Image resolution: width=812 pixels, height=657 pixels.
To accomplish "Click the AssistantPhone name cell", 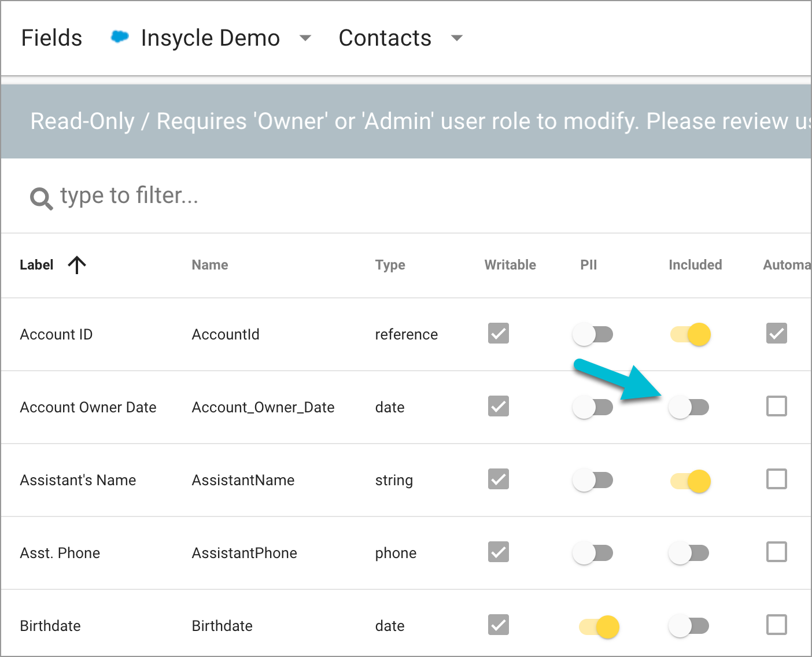I will coord(244,553).
